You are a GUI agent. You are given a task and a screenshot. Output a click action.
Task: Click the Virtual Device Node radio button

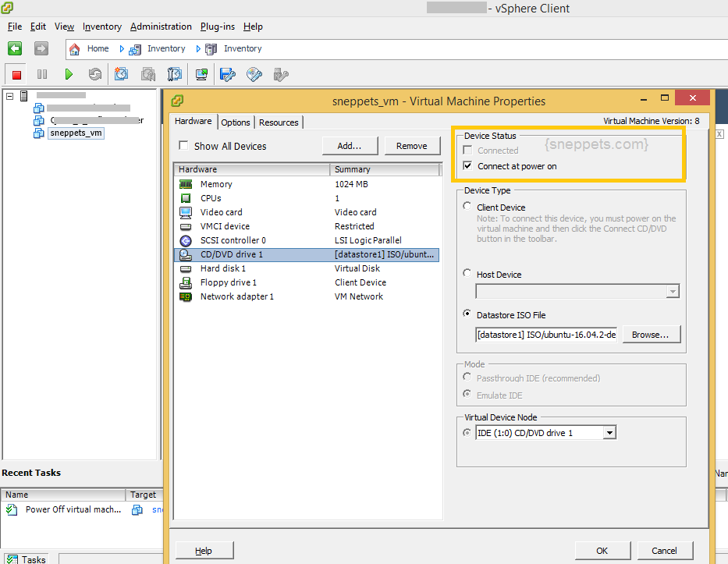click(467, 432)
